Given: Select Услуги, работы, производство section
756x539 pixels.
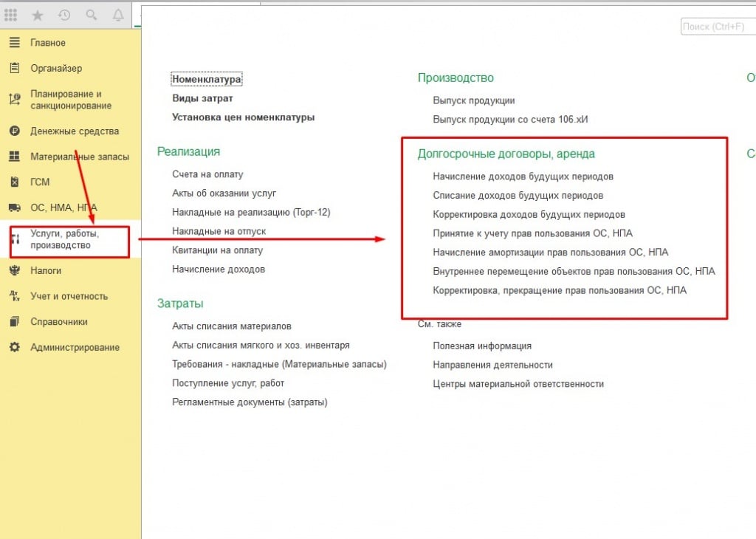Looking at the screenshot, I should point(65,239).
